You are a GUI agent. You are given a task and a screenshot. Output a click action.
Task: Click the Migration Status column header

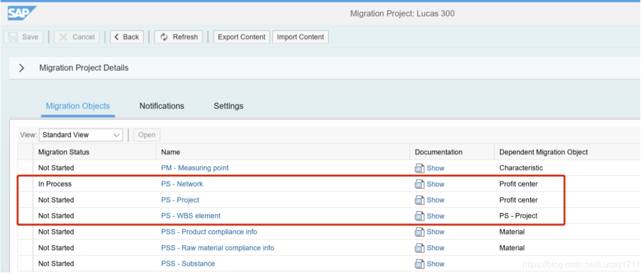(x=95, y=152)
